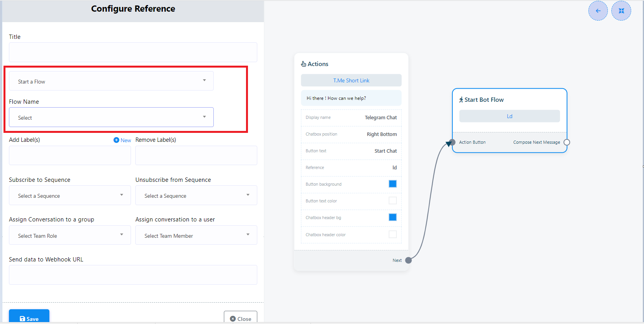The image size is (644, 324).
Task: Click the fit-to-screen collapse icon
Action: [x=621, y=11]
